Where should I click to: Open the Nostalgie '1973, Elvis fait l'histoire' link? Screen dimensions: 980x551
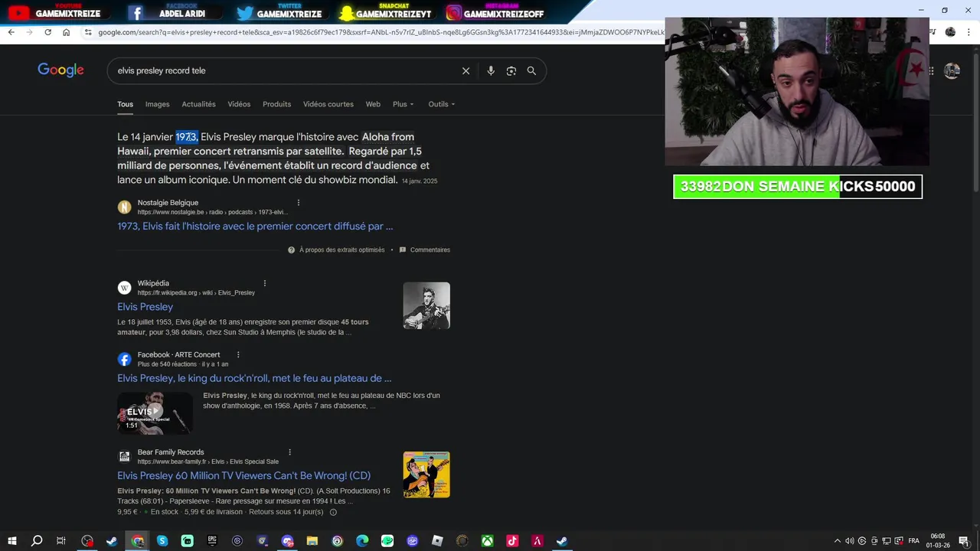[255, 227]
